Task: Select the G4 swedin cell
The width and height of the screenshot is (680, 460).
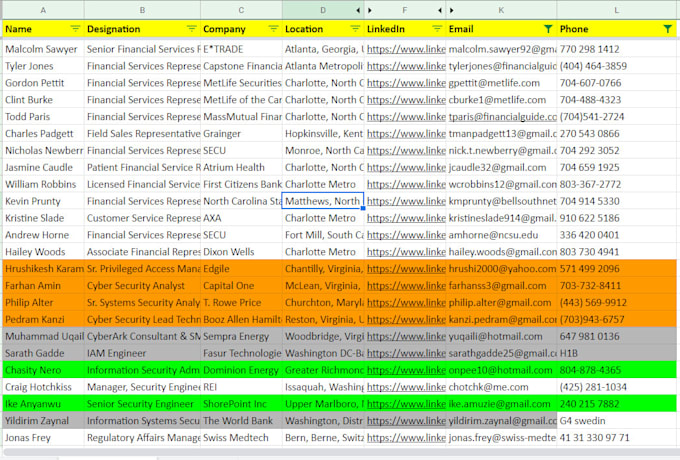Action: (617, 421)
